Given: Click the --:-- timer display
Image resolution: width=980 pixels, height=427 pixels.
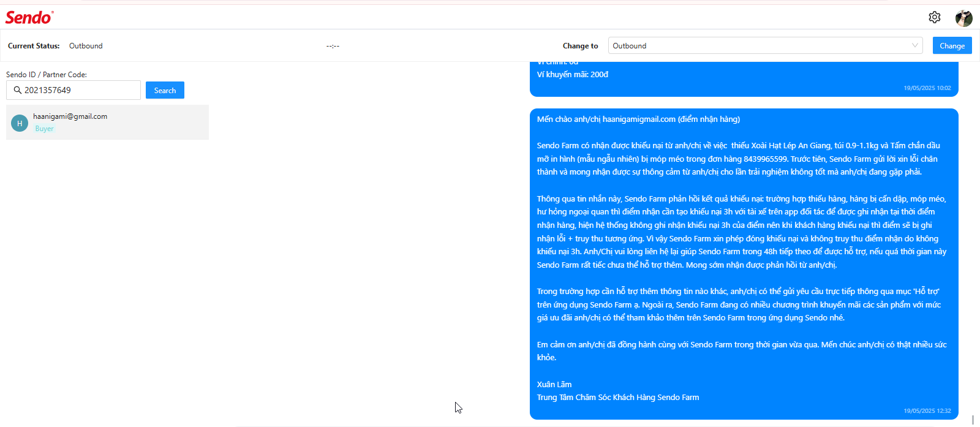Looking at the screenshot, I should tap(333, 46).
